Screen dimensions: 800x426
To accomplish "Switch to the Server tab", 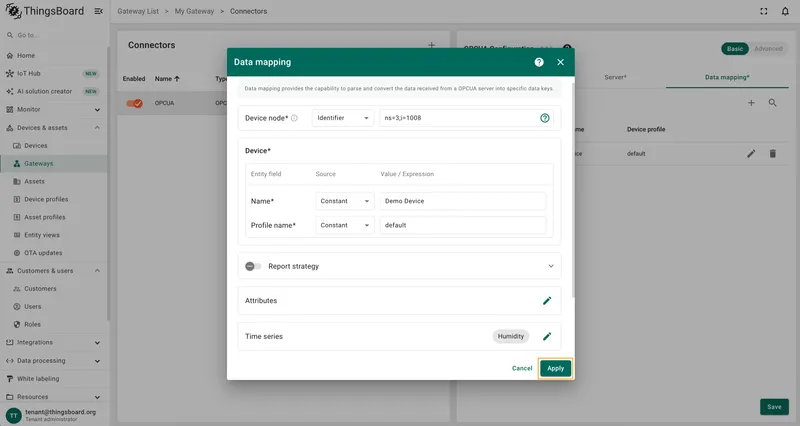I will [x=615, y=78].
